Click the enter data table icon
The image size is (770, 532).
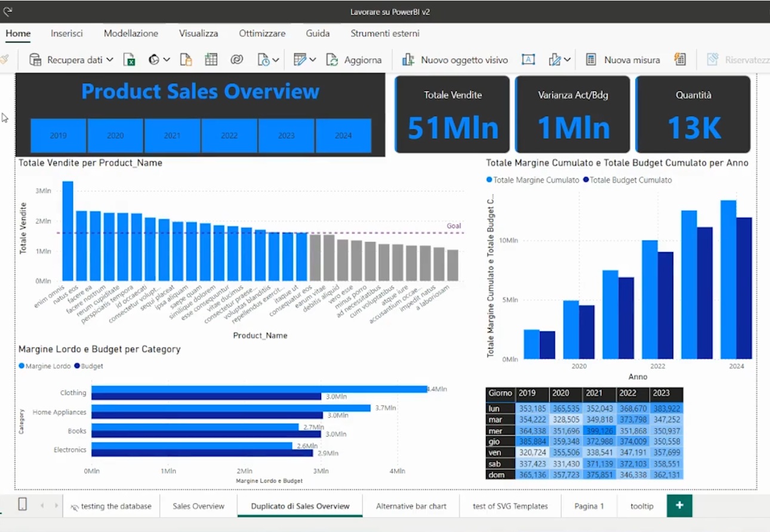coord(211,60)
